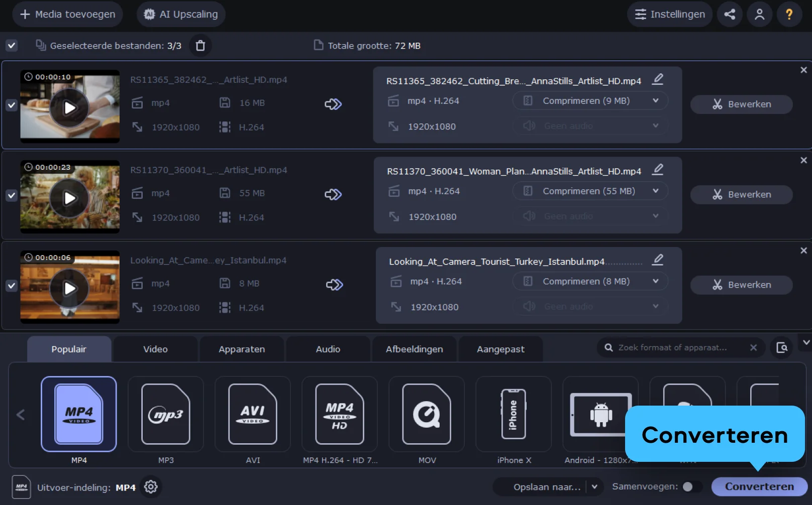The height and width of the screenshot is (505, 812).
Task: Click the Zoek formaat of apparaat search field
Action: pyautogui.click(x=673, y=347)
